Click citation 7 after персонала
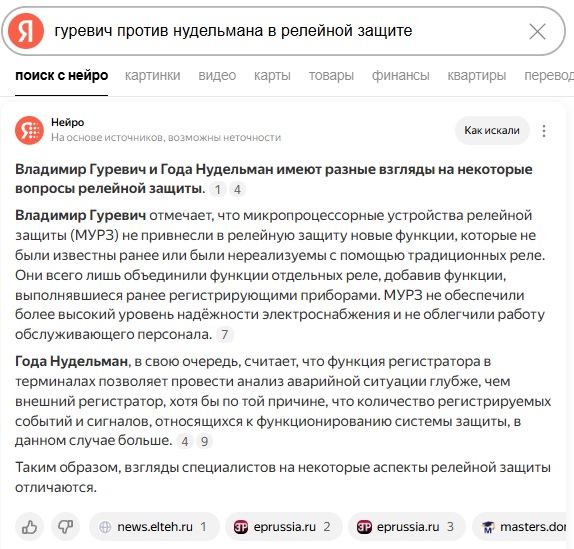 [225, 334]
